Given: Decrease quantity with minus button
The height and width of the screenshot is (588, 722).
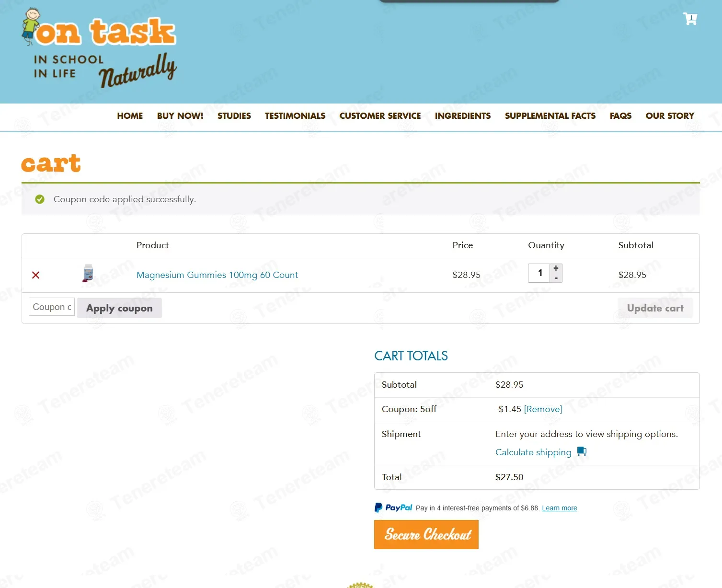Looking at the screenshot, I should [556, 278].
